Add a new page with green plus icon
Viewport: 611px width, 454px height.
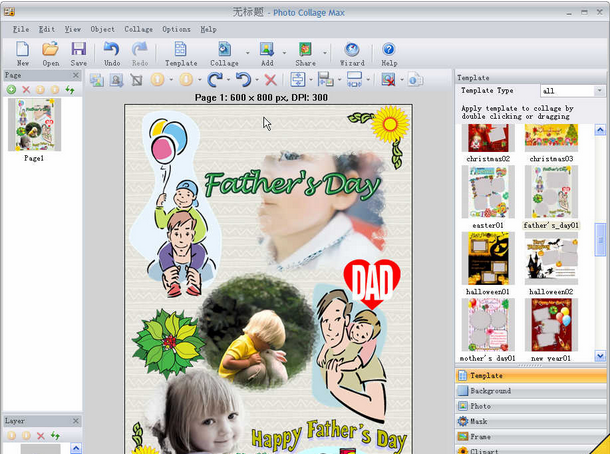coord(11,89)
